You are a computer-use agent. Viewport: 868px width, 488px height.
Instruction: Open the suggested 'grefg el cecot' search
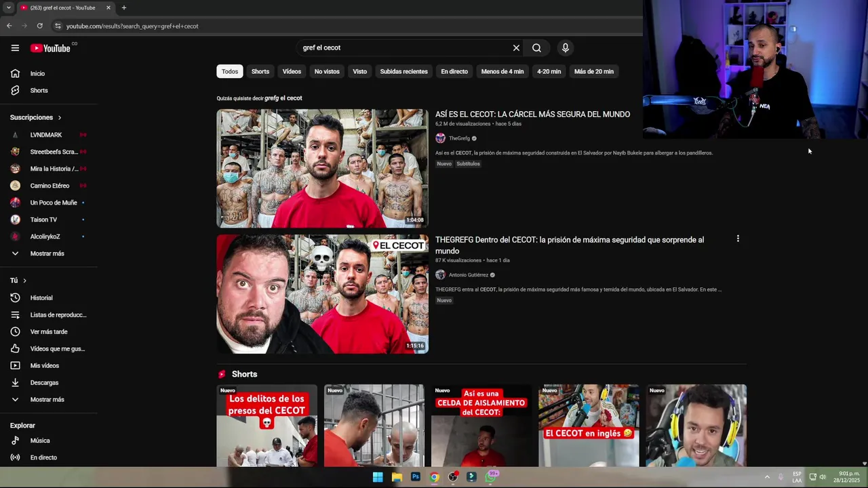click(x=283, y=98)
